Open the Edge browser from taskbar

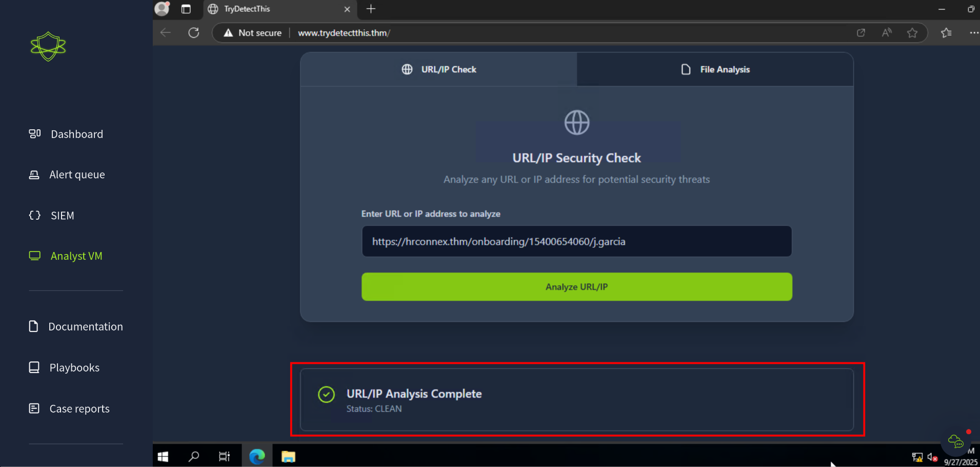[x=257, y=456]
